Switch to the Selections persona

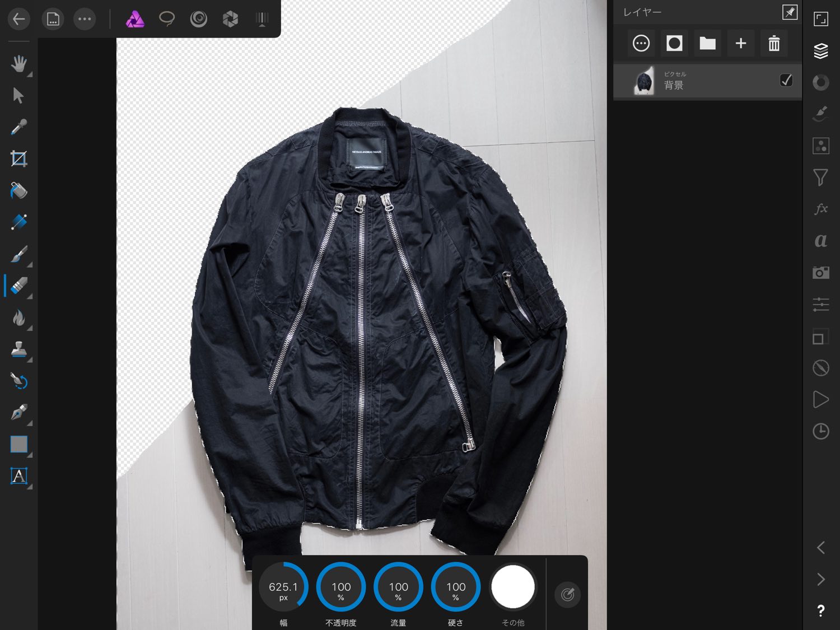click(x=167, y=19)
